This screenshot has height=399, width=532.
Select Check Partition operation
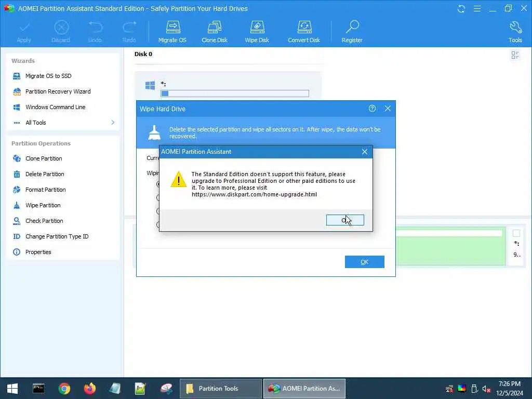click(44, 221)
